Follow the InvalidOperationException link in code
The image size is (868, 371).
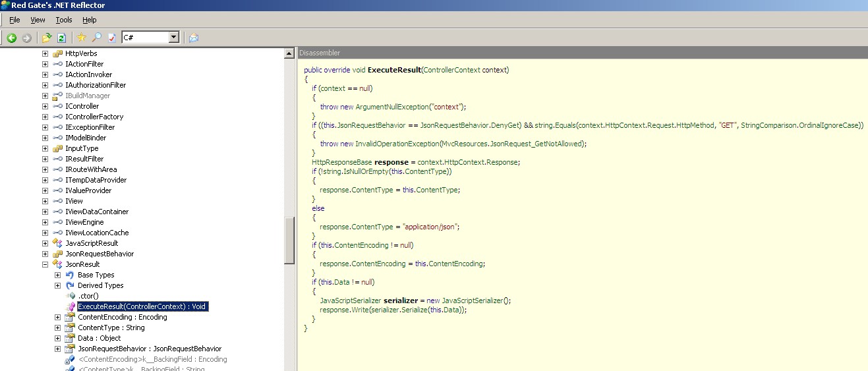click(397, 144)
